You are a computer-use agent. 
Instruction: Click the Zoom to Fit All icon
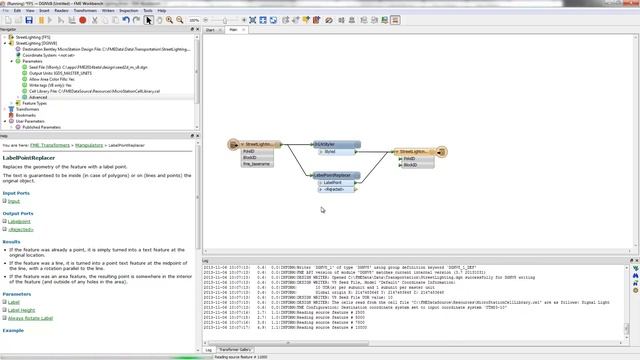click(x=253, y=20)
